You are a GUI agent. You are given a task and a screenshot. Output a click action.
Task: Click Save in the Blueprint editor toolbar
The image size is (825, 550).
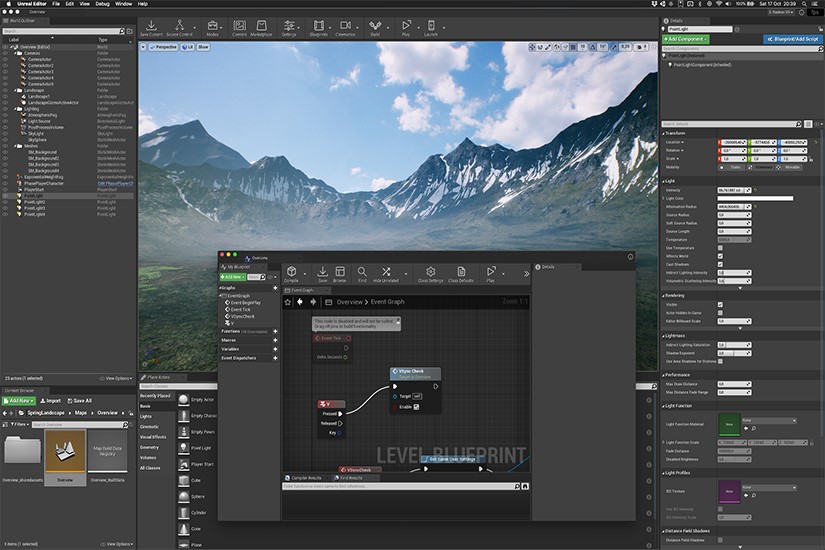[323, 274]
